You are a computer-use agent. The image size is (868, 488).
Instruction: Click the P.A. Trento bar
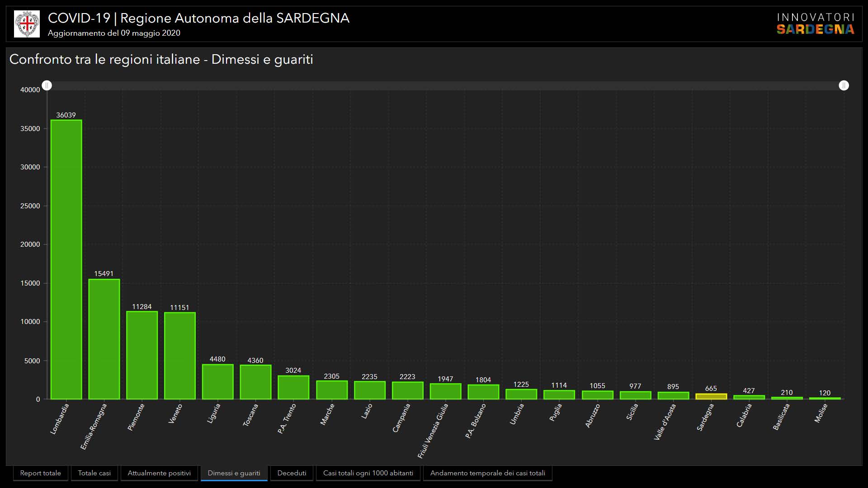[293, 387]
